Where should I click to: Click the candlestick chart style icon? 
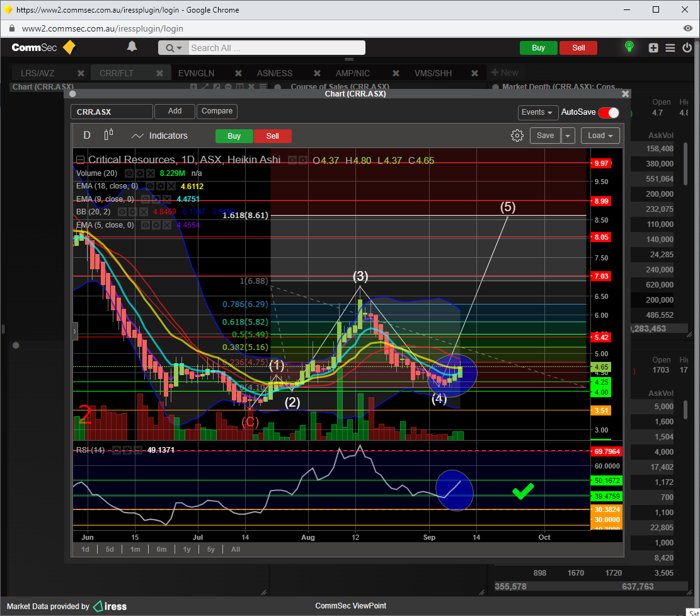click(108, 135)
